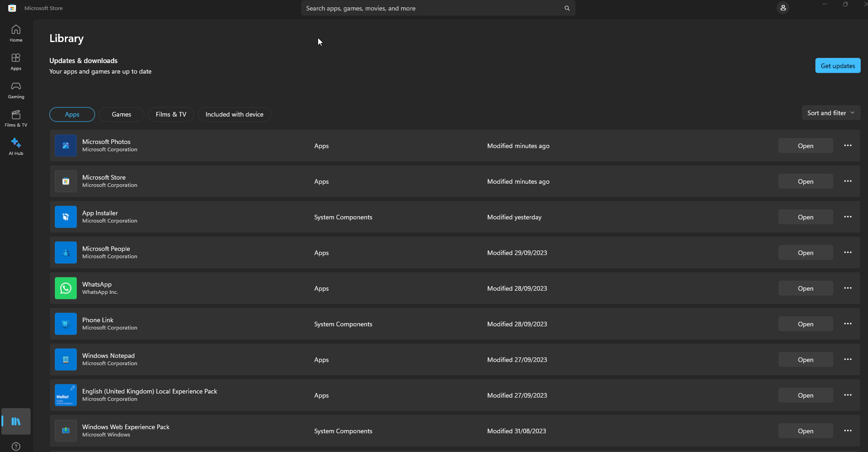Focus the search apps and games field

point(438,8)
